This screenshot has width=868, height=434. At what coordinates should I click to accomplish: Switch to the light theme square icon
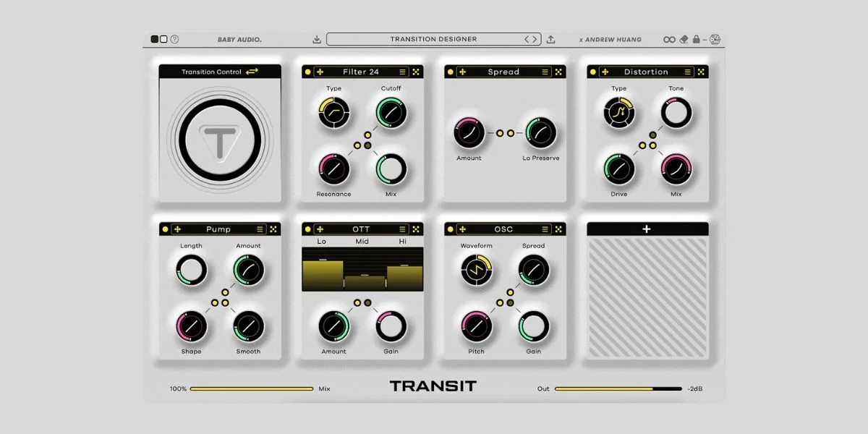163,39
